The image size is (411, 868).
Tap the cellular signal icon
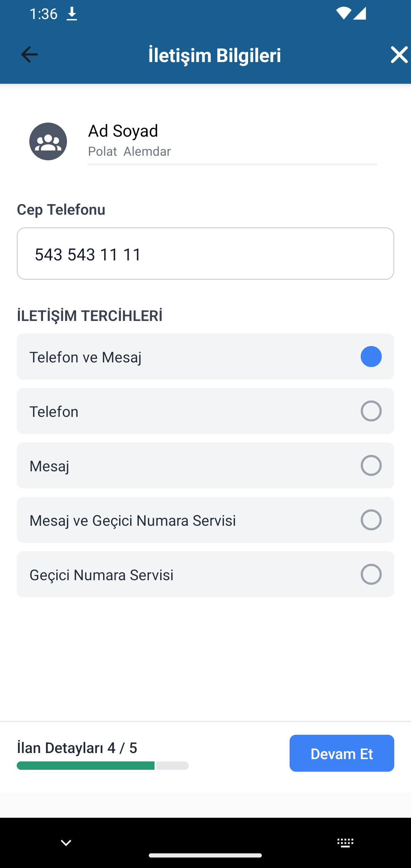point(360,14)
